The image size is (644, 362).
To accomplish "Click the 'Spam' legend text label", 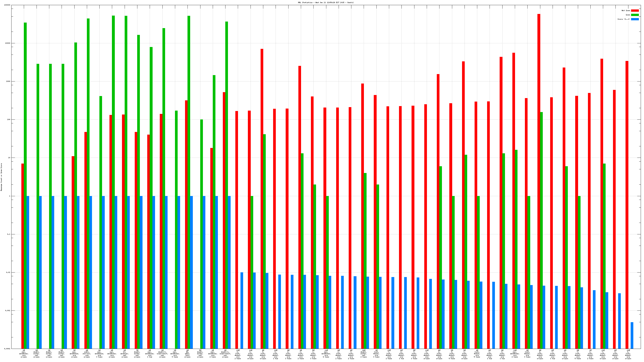I will coord(628,15).
